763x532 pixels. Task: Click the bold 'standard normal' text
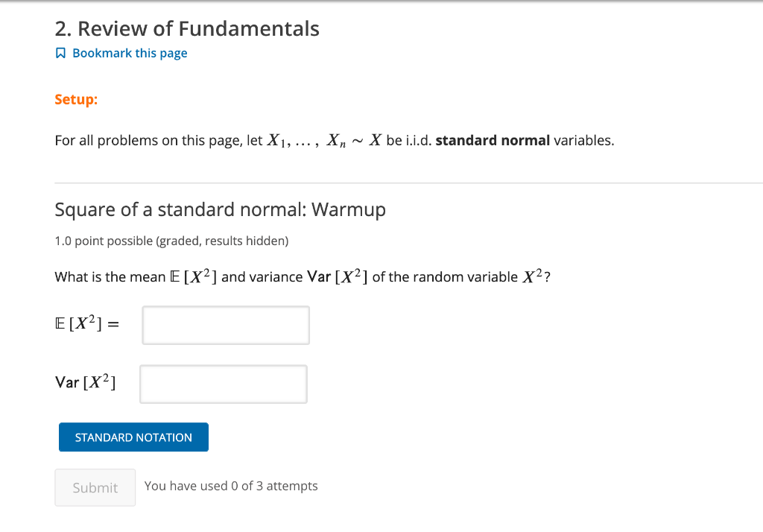click(493, 141)
